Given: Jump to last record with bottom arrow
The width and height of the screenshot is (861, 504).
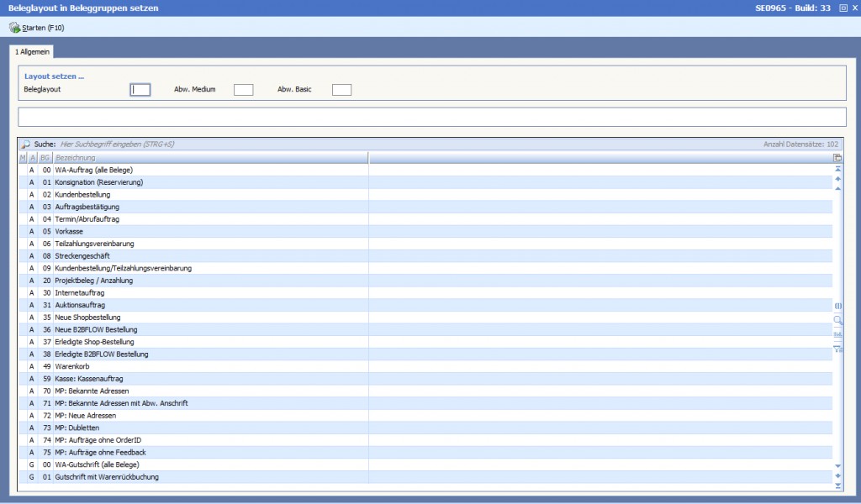Looking at the screenshot, I should tap(837, 486).
